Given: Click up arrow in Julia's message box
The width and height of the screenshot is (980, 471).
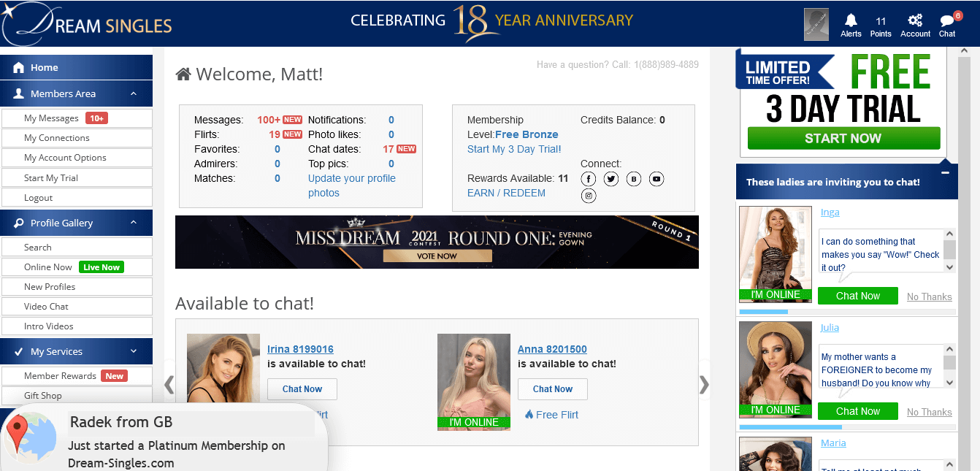Looking at the screenshot, I should click(x=949, y=350).
